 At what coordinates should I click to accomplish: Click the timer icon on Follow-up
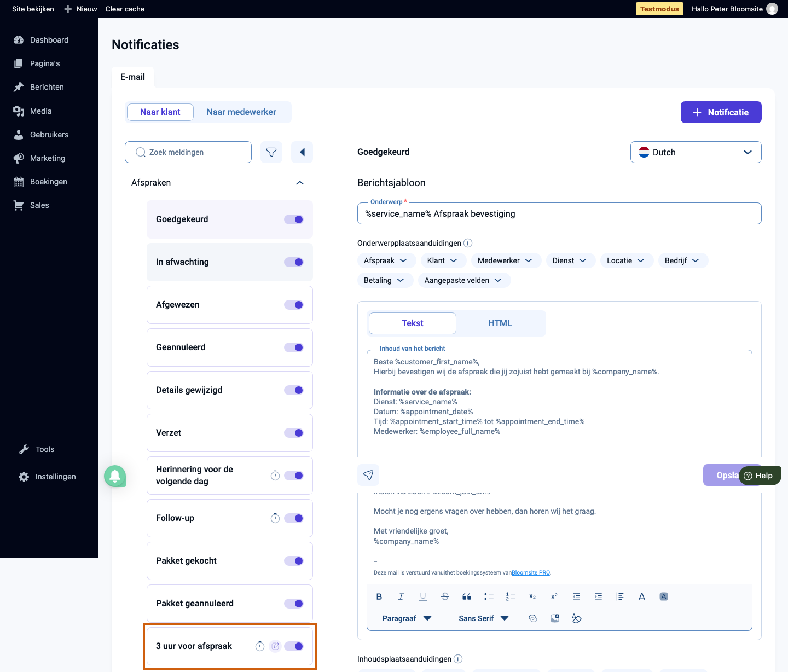(x=275, y=518)
